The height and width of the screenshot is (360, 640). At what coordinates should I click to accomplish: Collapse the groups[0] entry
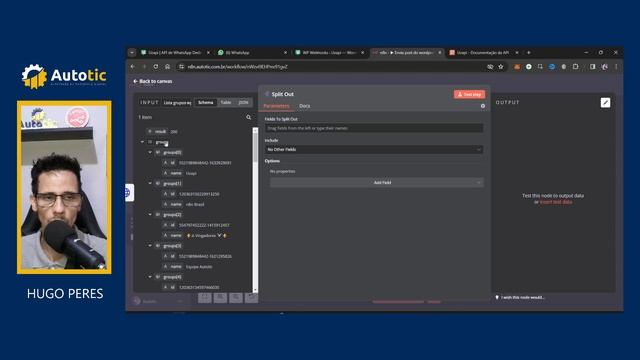[150, 152]
